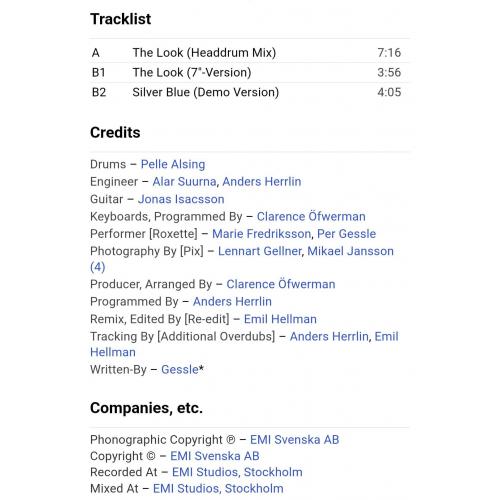This screenshot has width=500, height=500.
Task: Click EMI Svenska AB in the Copyright © line
Action: click(x=215, y=456)
